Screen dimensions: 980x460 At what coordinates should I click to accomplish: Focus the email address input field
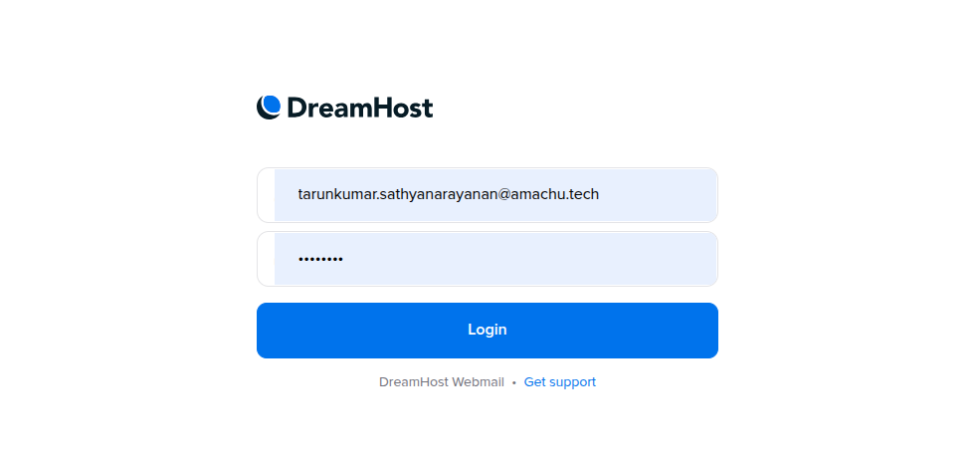(488, 194)
